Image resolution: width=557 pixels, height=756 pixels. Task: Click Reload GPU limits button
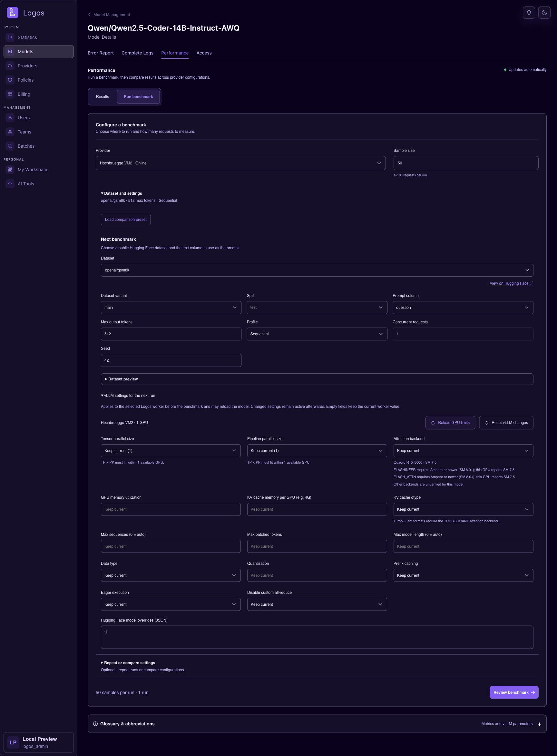450,423
